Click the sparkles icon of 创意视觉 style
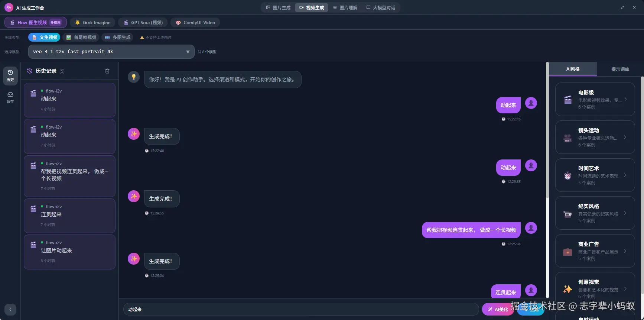The width and height of the screenshot is (644, 320). point(568,289)
